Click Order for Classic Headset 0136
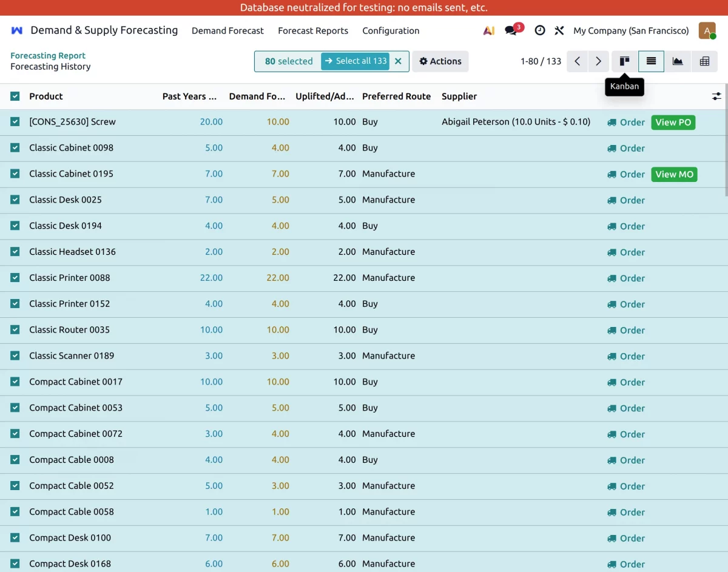 click(x=626, y=252)
